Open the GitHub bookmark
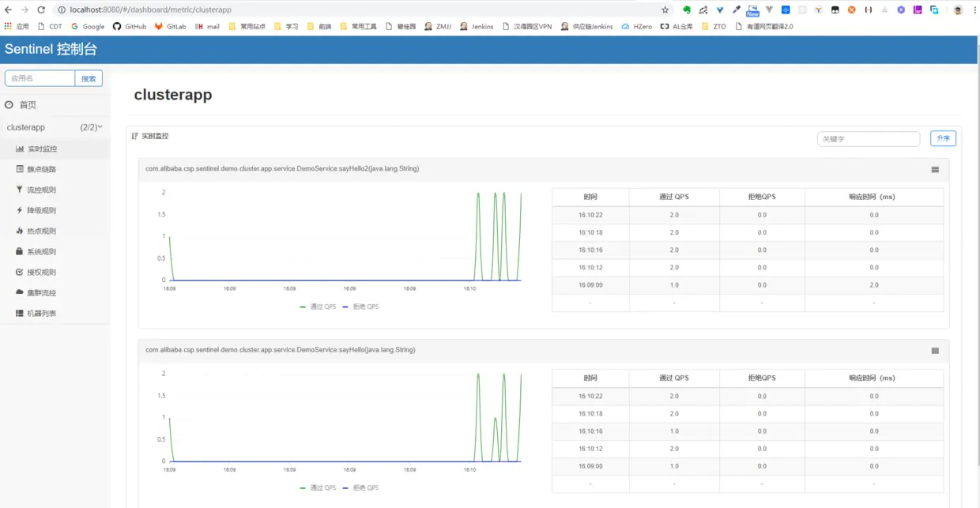The image size is (980, 508). [130, 26]
